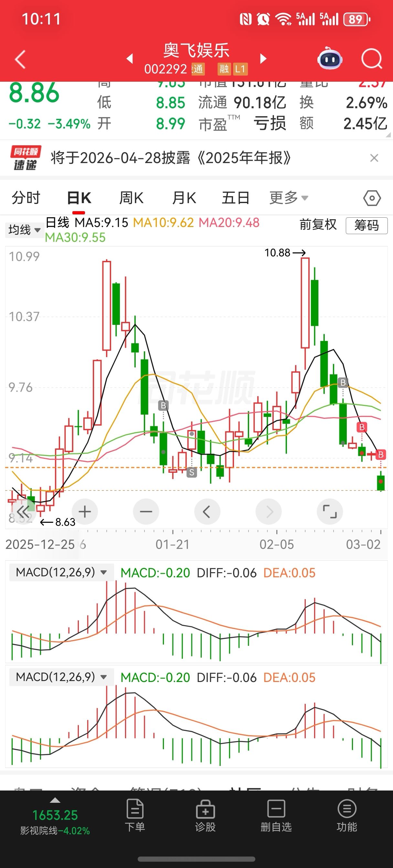
Task: Tap the 8.63 low price label
Action: [x=65, y=522]
